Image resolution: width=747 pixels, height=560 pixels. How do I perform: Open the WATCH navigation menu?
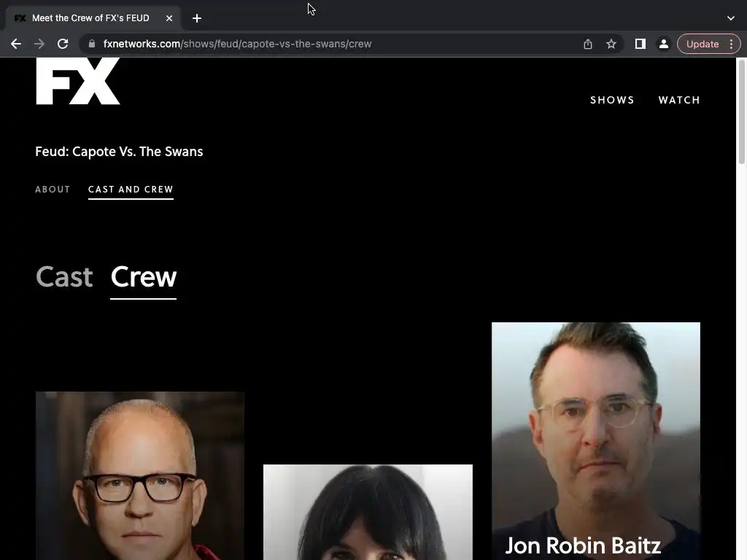pyautogui.click(x=679, y=100)
